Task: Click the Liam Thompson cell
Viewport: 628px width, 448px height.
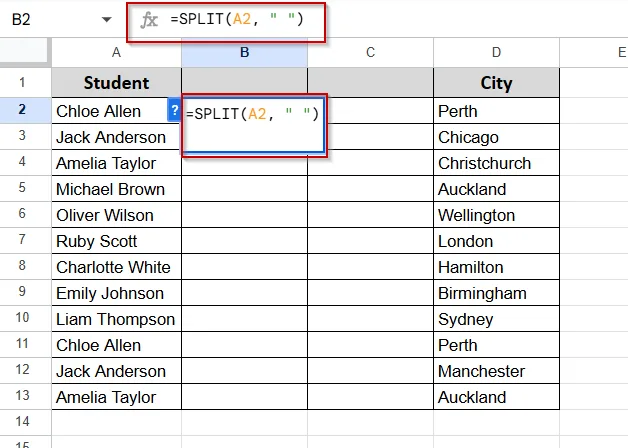Action: pos(117,319)
